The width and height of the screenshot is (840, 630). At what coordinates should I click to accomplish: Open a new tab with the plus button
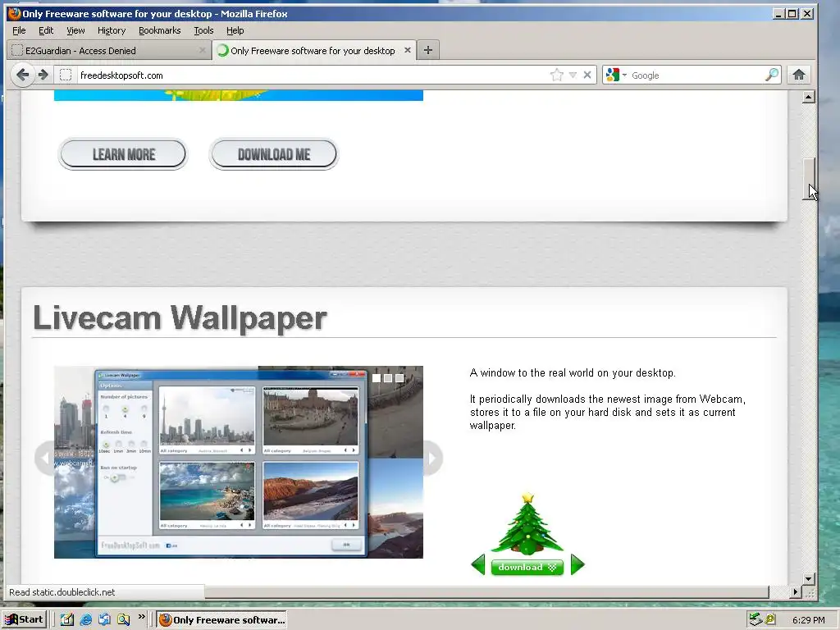(427, 50)
